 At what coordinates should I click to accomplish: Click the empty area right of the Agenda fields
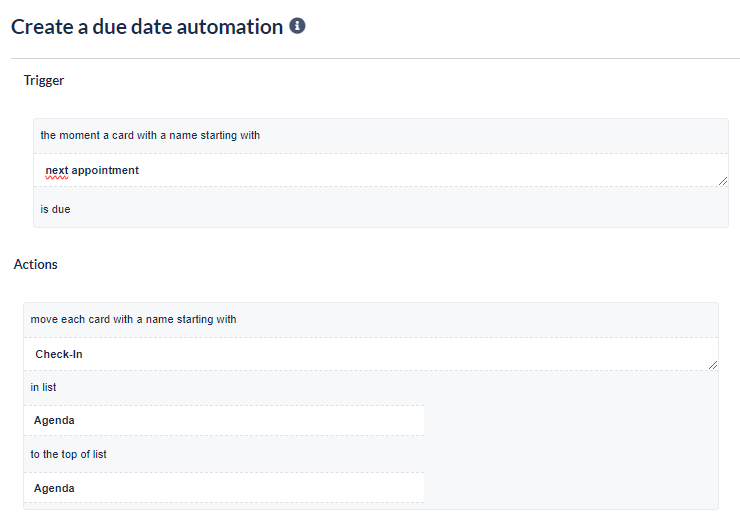coord(571,453)
